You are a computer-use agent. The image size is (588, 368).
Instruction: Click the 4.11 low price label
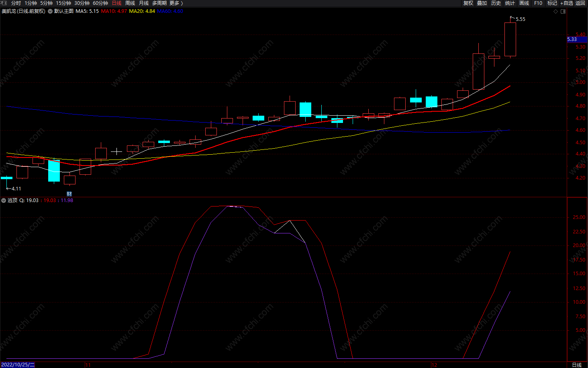tap(16, 188)
